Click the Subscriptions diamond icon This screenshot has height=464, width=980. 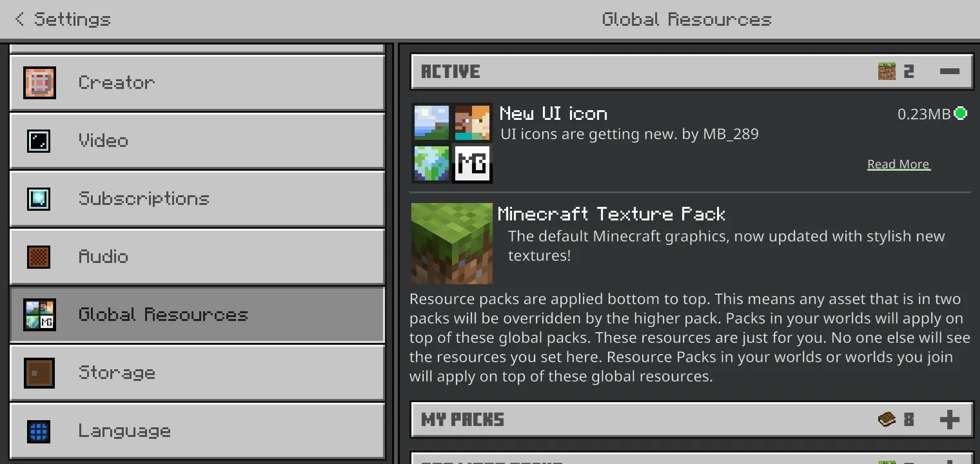[x=39, y=198]
